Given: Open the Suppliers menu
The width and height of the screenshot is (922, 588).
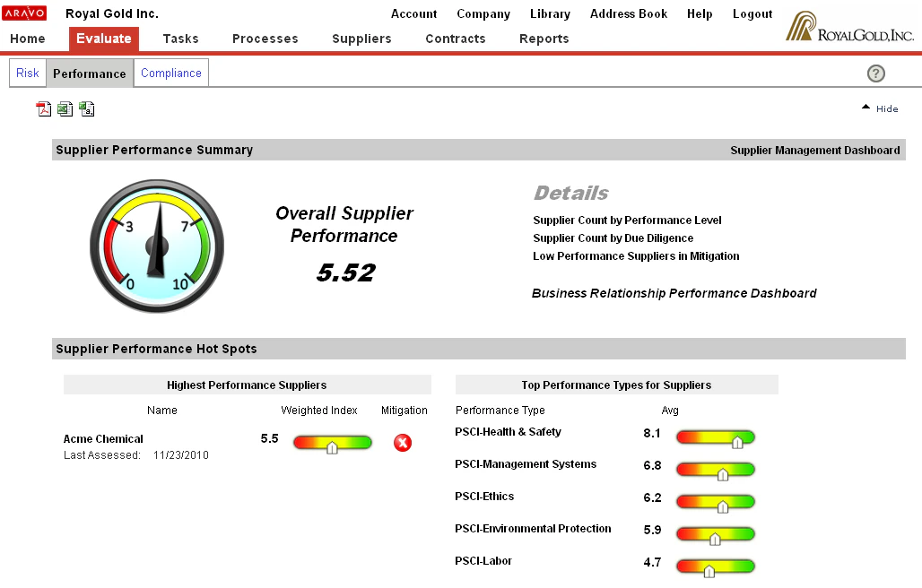Looking at the screenshot, I should point(361,39).
